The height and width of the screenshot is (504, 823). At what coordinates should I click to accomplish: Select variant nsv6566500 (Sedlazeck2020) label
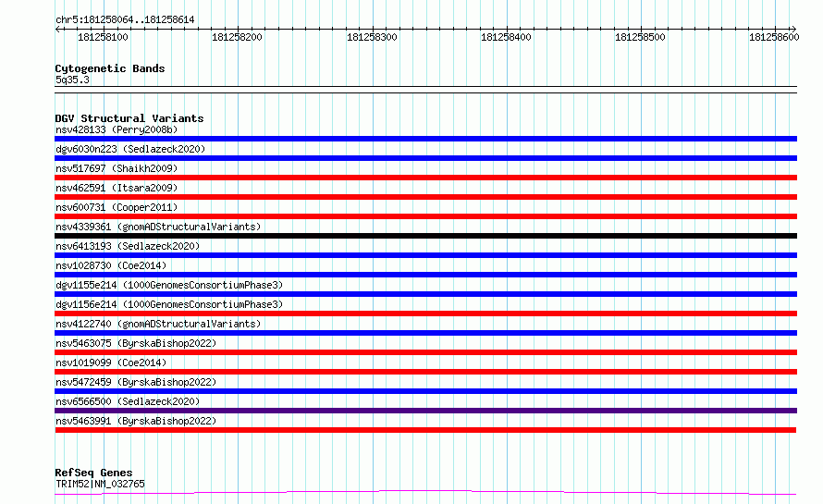pyautogui.click(x=128, y=401)
